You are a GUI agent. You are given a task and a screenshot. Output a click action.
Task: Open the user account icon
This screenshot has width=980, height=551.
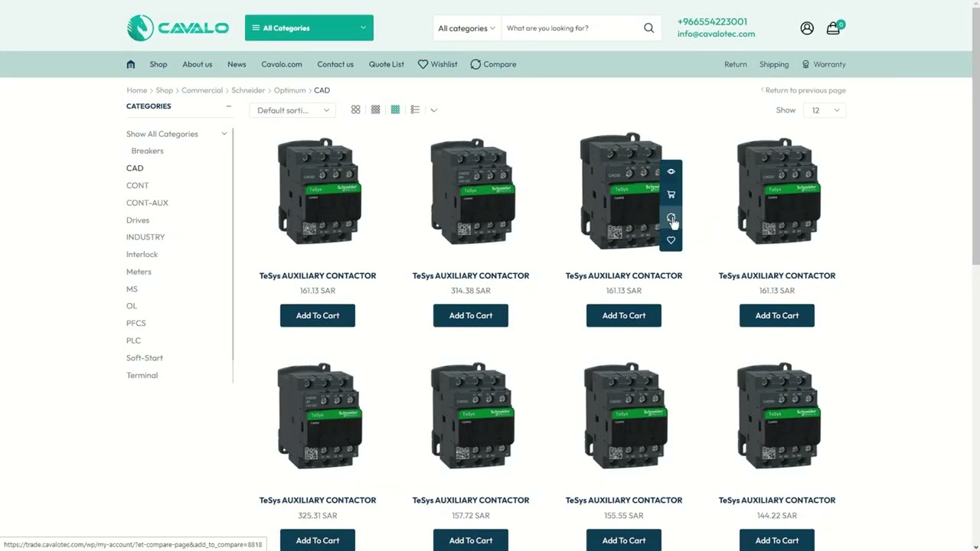tap(807, 28)
